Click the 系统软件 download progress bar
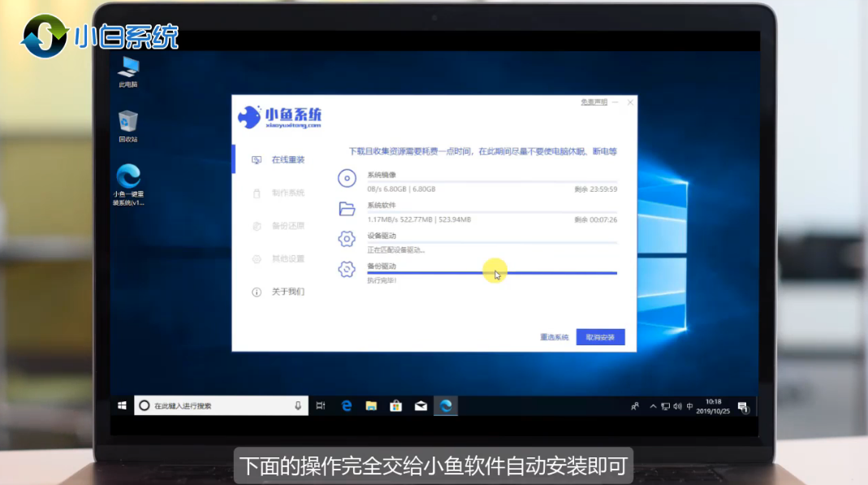868x485 pixels. (492, 212)
